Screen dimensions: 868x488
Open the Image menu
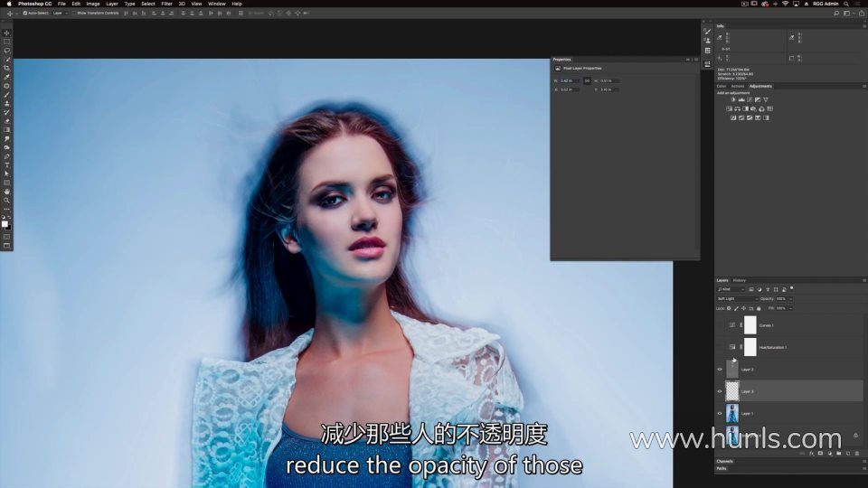(92, 4)
